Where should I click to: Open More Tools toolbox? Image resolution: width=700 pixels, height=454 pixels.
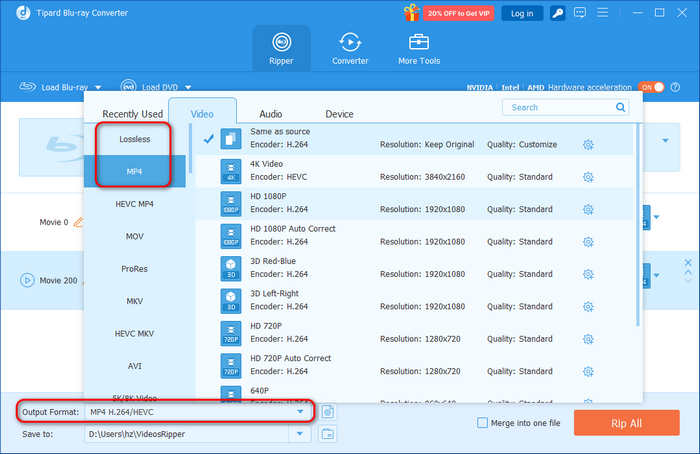[x=419, y=49]
